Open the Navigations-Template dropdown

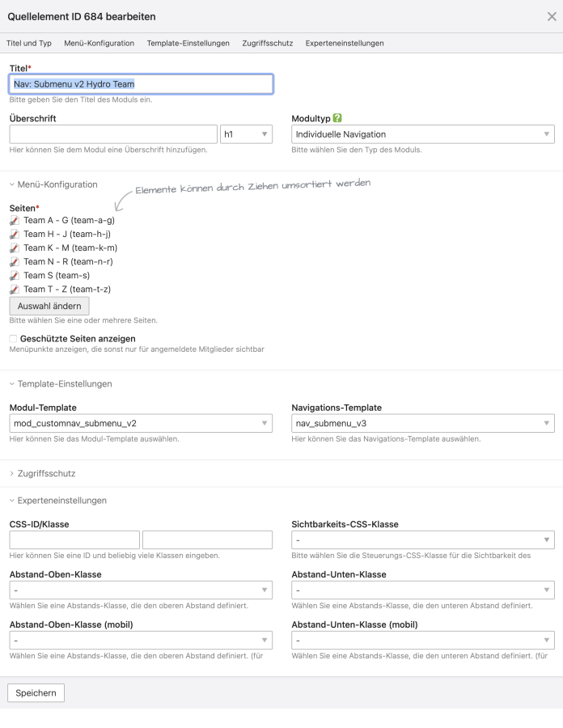point(422,423)
